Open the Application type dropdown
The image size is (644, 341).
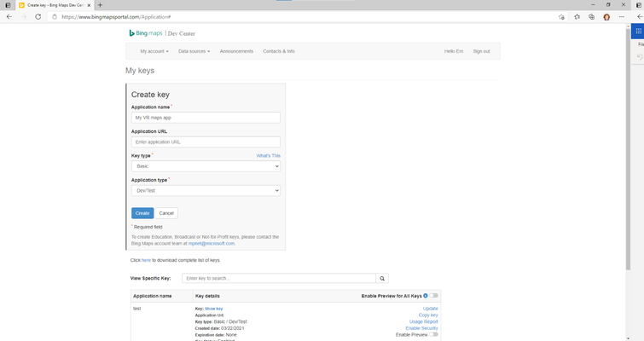206,190
